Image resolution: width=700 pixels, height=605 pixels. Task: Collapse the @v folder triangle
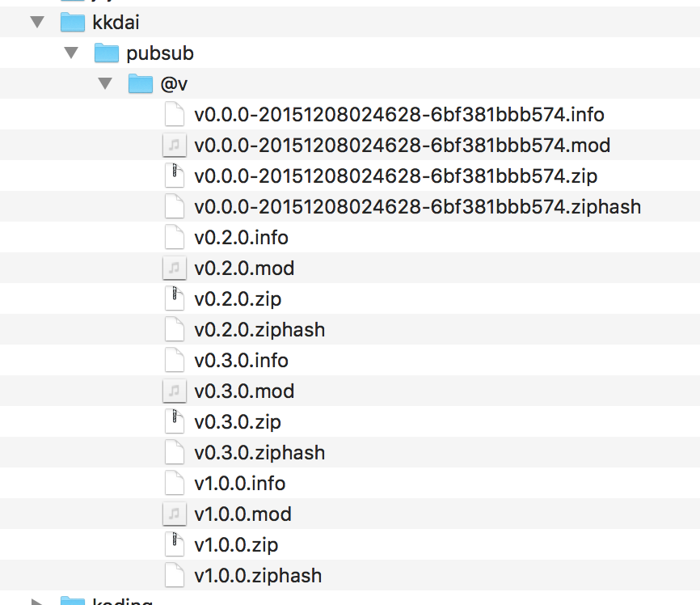pyautogui.click(x=105, y=83)
